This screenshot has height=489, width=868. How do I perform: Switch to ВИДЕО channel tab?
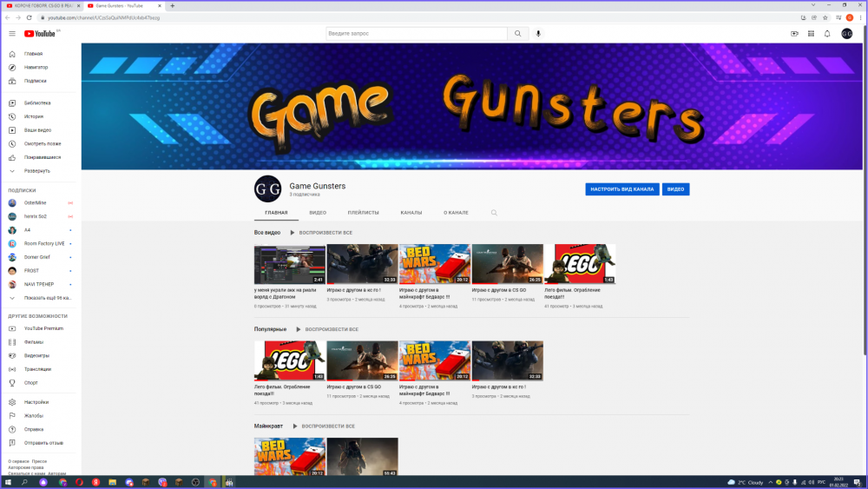point(318,213)
